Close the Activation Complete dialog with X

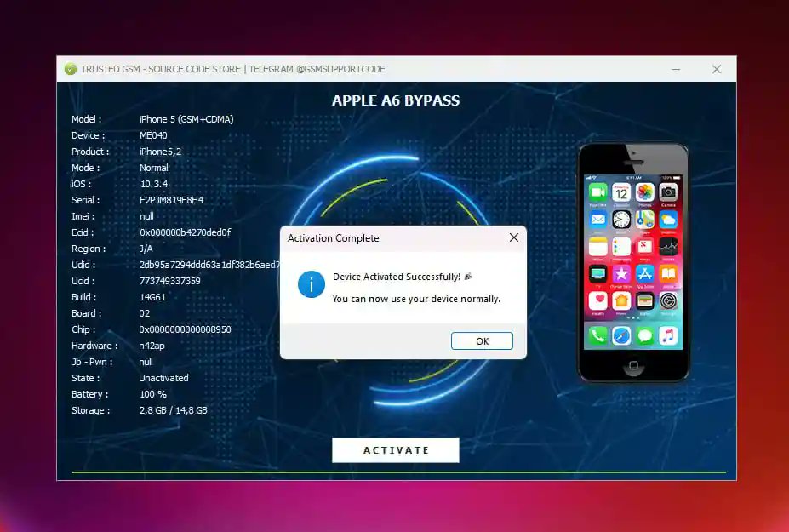[513, 237]
